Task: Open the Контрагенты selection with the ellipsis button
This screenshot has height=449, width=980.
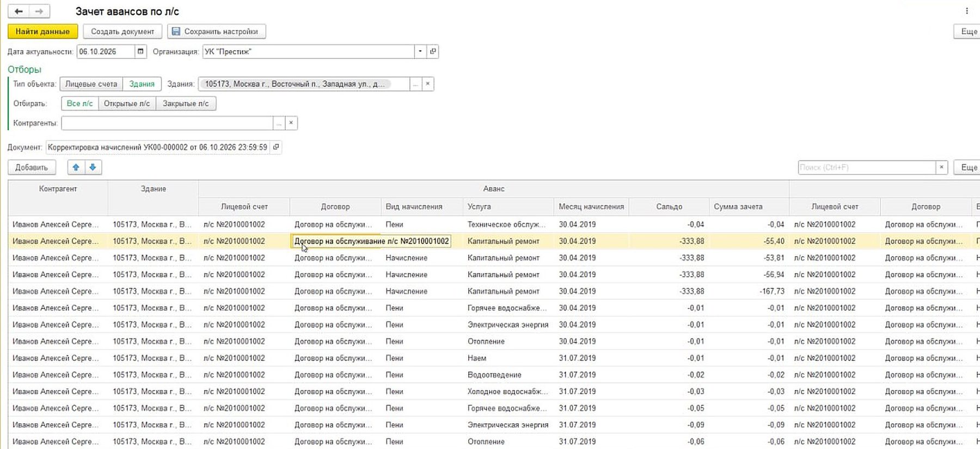Action: point(279,124)
